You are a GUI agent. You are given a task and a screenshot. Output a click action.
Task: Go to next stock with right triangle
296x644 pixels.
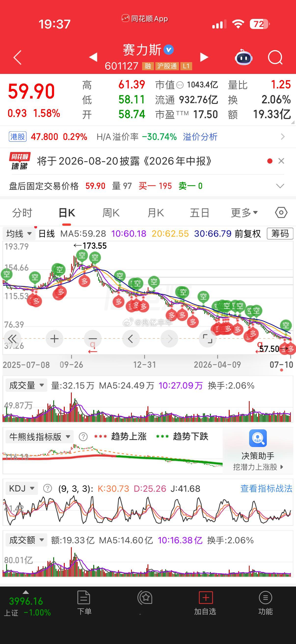pyautogui.click(x=204, y=57)
